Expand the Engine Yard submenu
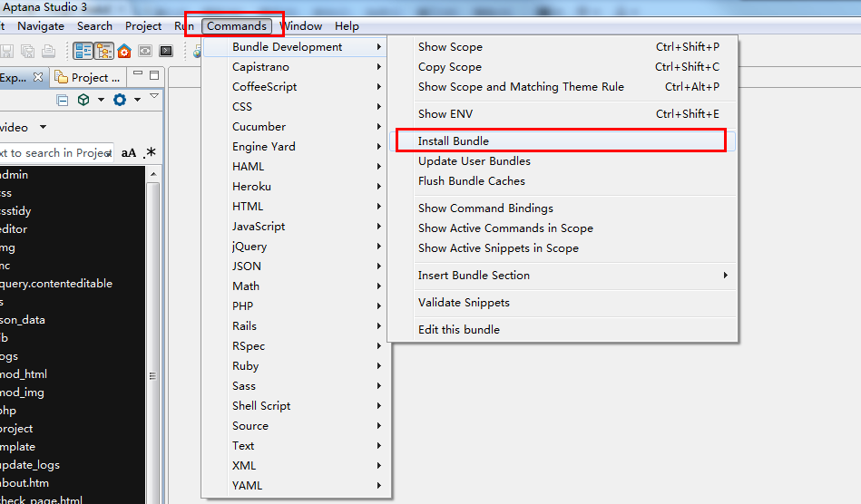The height and width of the screenshot is (504, 861). (x=295, y=147)
